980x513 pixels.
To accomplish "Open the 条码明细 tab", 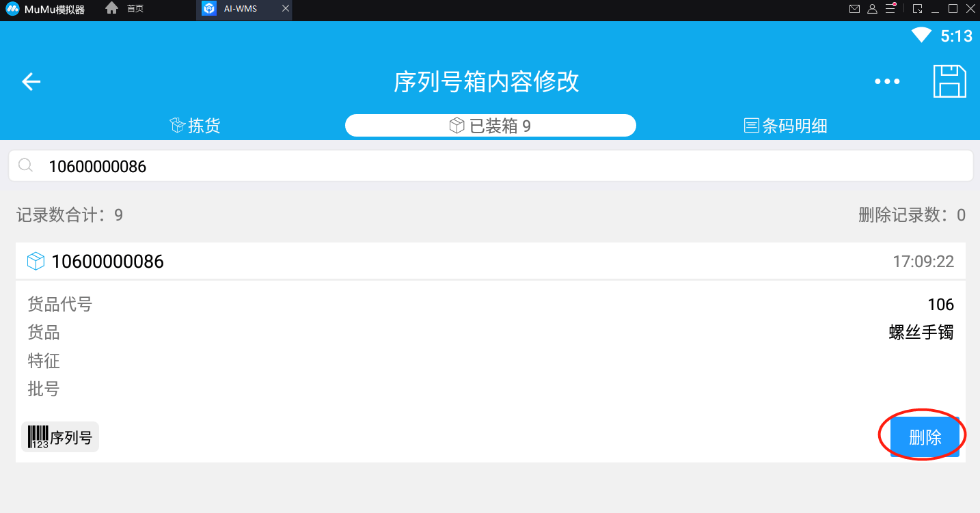I will click(x=786, y=126).
